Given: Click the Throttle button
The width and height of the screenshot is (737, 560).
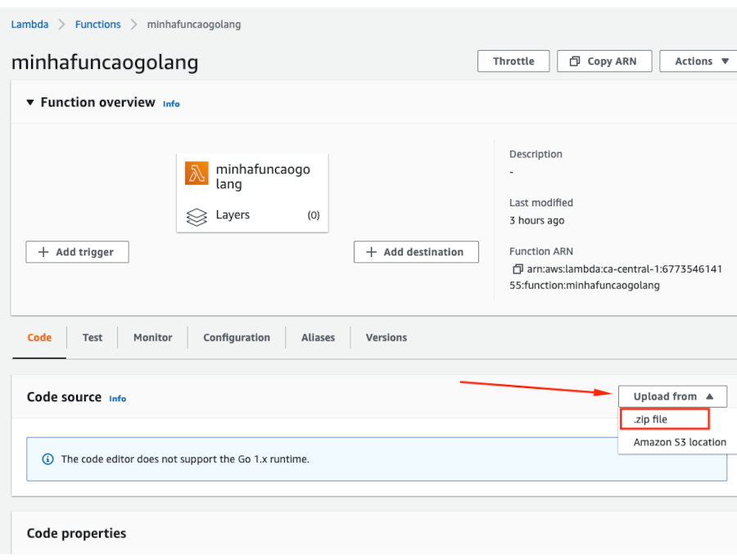Looking at the screenshot, I should point(513,61).
